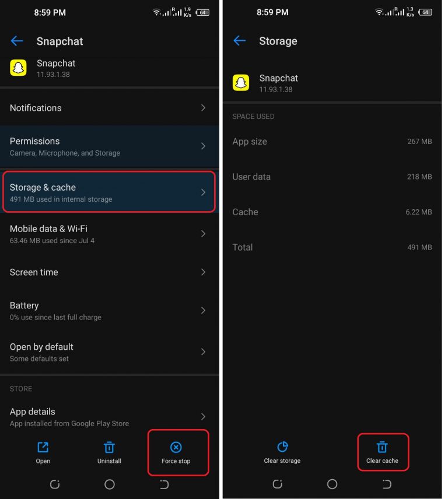Tap the Snapchat app icon on left screen
The image size is (448, 499).
pos(19,68)
